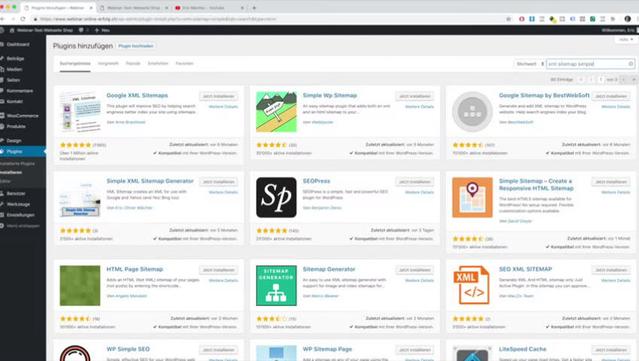Open the Stichwort search type dropdown
The width and height of the screenshot is (639, 361).
[x=529, y=64]
